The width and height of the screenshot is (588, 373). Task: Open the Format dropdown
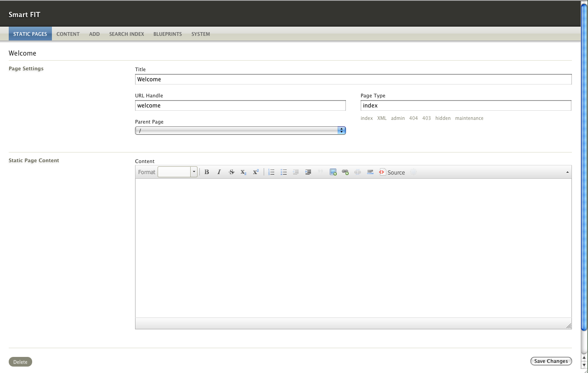(177, 172)
